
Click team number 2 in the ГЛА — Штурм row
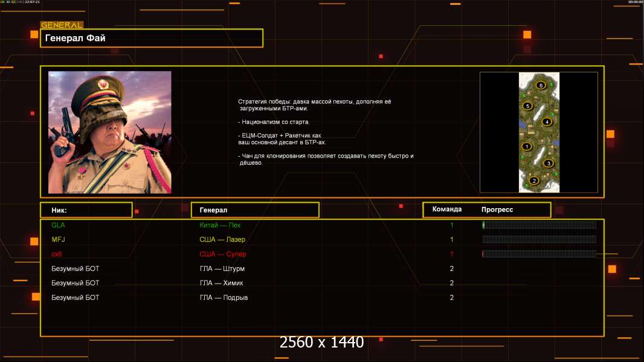pos(451,268)
